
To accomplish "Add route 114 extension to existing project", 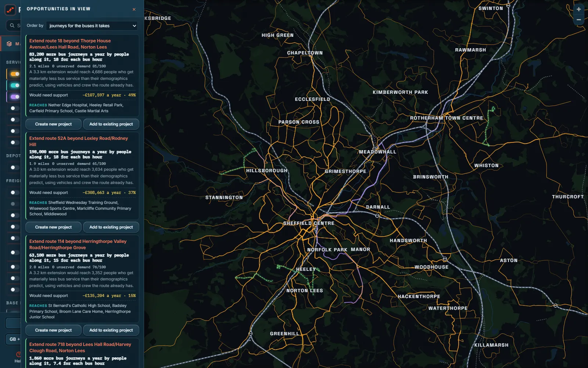I will coord(111,330).
